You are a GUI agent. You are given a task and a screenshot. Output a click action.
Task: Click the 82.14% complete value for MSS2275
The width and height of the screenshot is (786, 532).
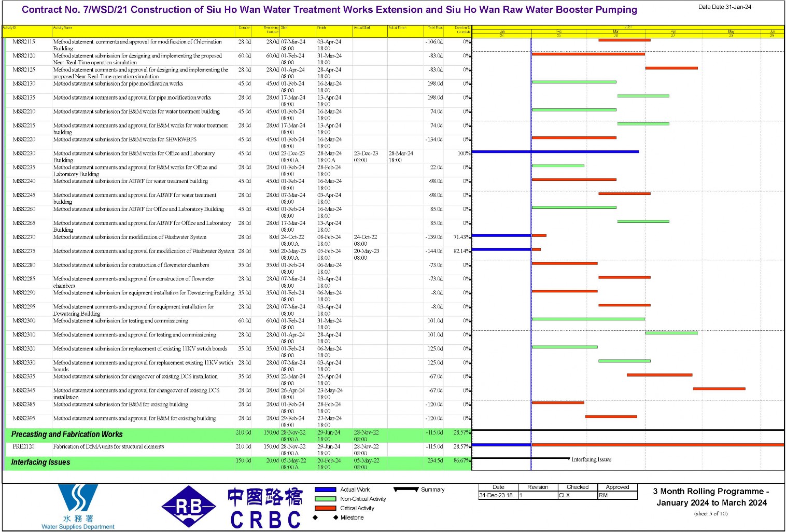click(462, 251)
